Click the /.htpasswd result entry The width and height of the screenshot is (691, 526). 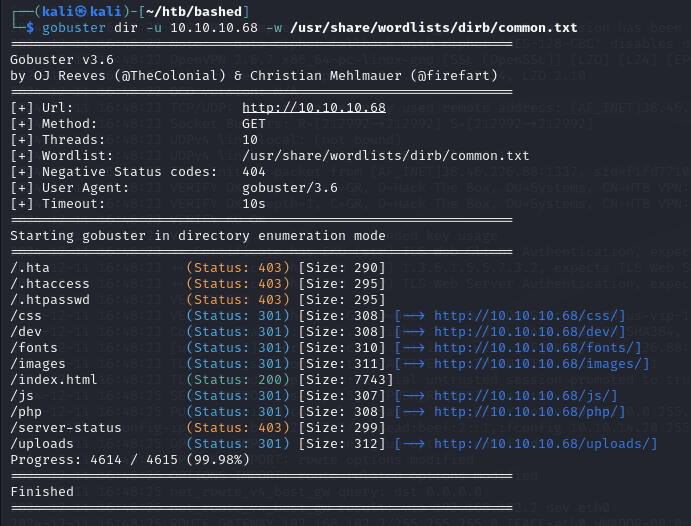click(51, 299)
